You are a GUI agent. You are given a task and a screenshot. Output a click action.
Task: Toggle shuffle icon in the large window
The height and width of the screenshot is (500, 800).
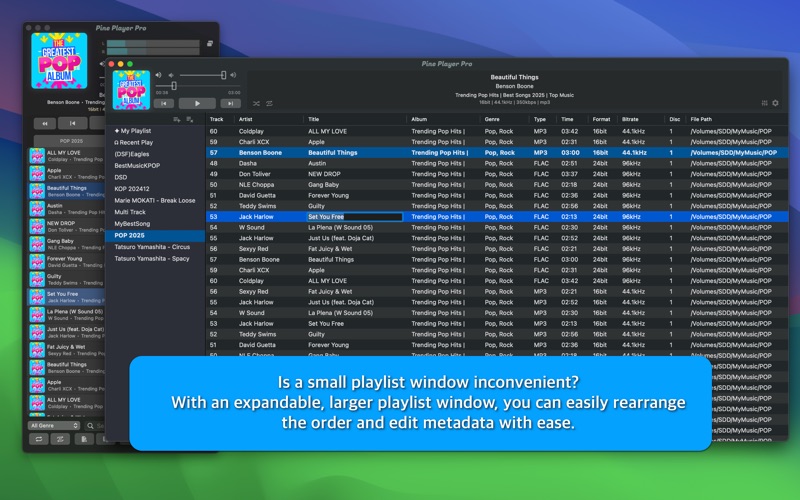[x=256, y=104]
